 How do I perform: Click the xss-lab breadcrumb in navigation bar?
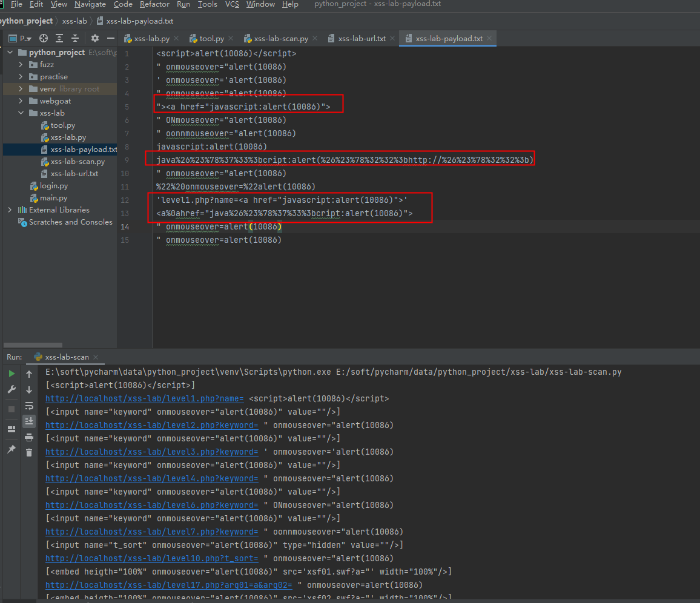tap(74, 21)
